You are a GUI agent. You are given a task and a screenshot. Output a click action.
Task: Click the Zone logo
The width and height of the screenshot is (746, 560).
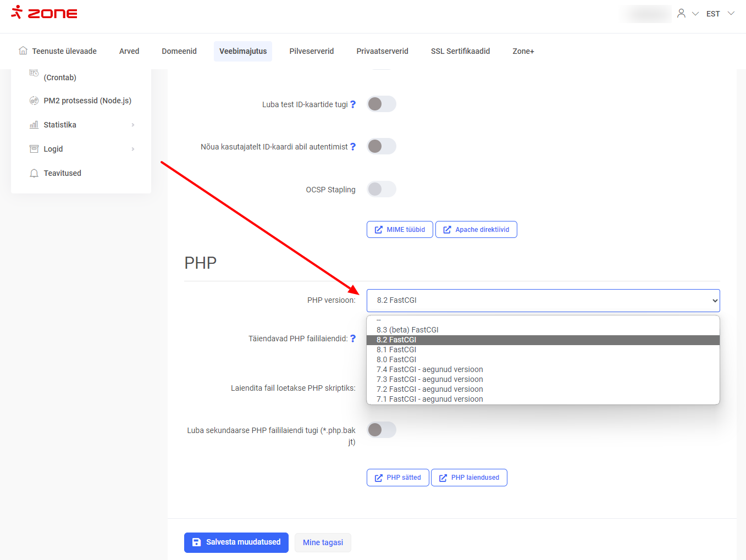click(44, 13)
